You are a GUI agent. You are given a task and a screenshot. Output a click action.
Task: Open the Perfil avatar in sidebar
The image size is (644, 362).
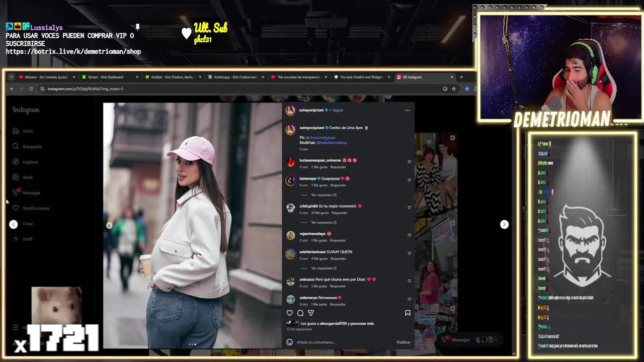[16, 239]
